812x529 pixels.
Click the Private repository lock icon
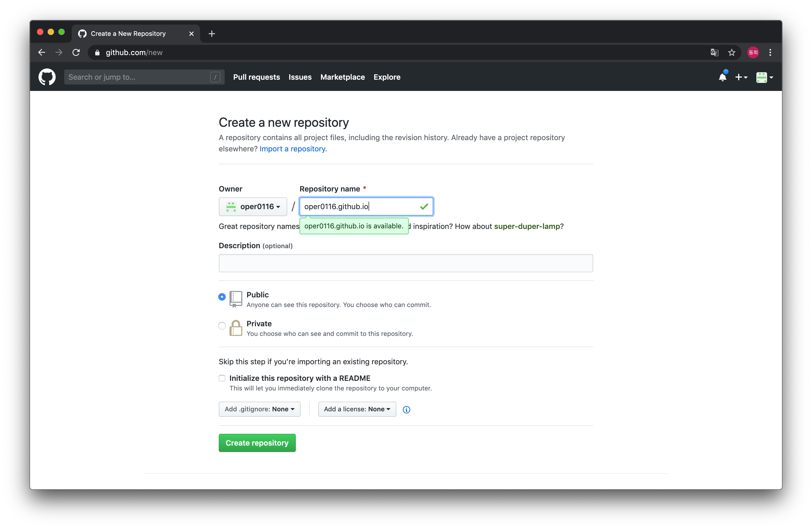(236, 328)
